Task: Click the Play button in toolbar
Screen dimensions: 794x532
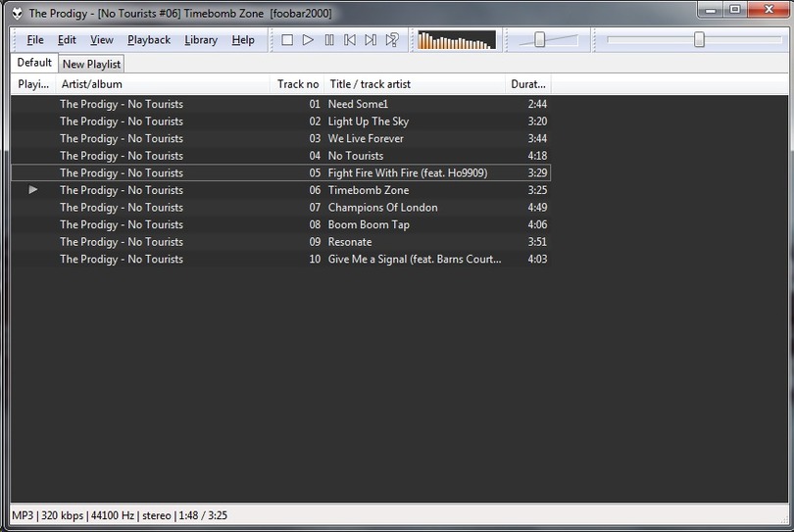Action: pyautogui.click(x=308, y=40)
